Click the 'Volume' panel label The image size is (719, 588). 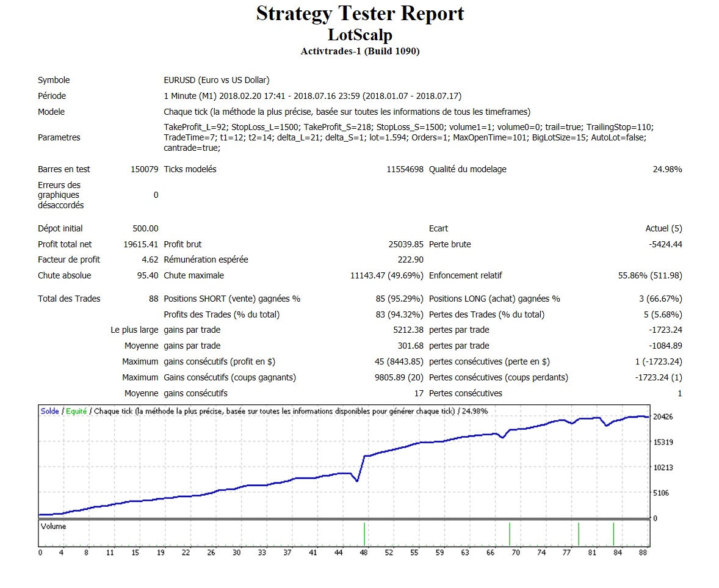[x=53, y=526]
